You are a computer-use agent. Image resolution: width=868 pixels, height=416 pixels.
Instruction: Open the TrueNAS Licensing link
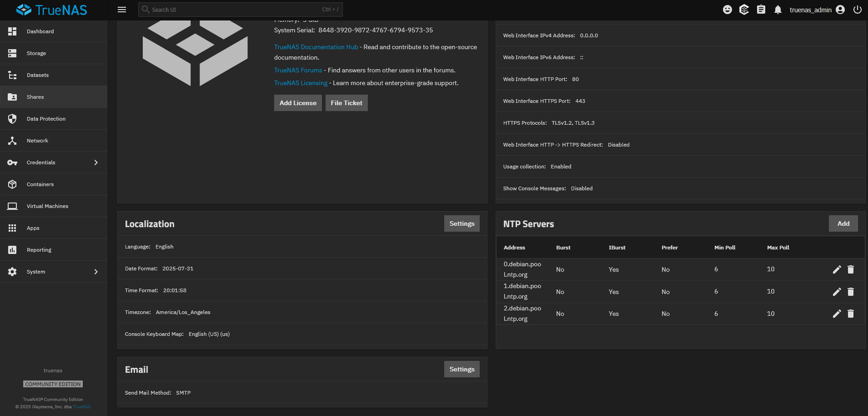tap(301, 83)
